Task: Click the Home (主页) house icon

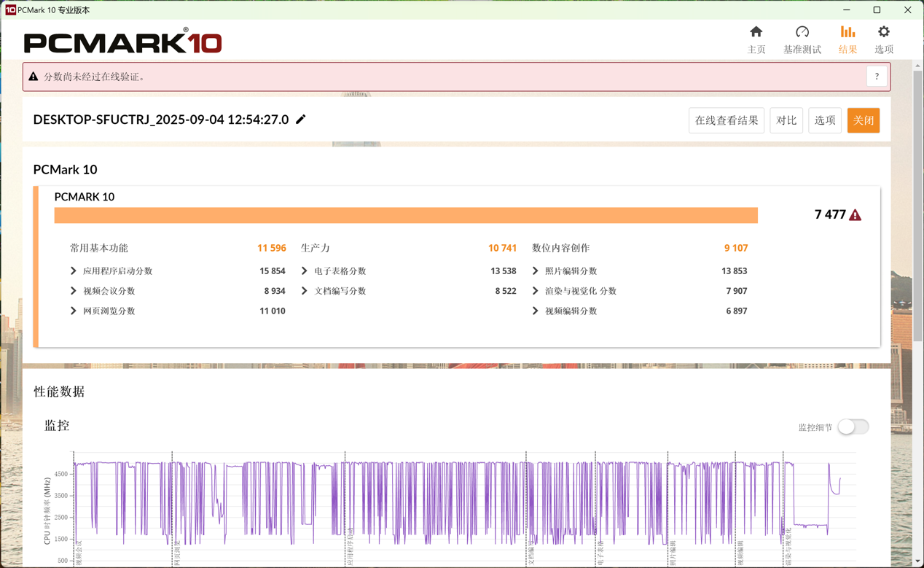Action: click(756, 32)
